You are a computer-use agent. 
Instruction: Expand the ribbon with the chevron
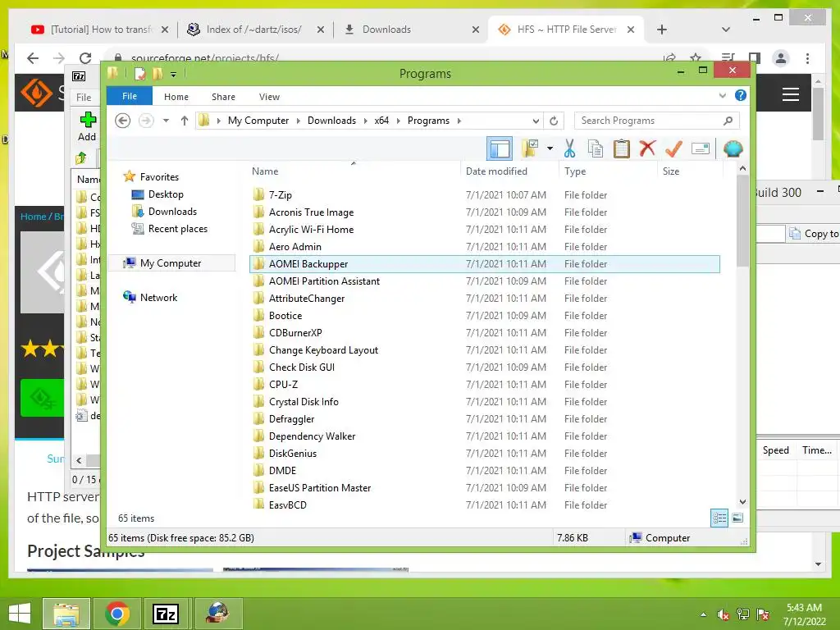(x=722, y=96)
